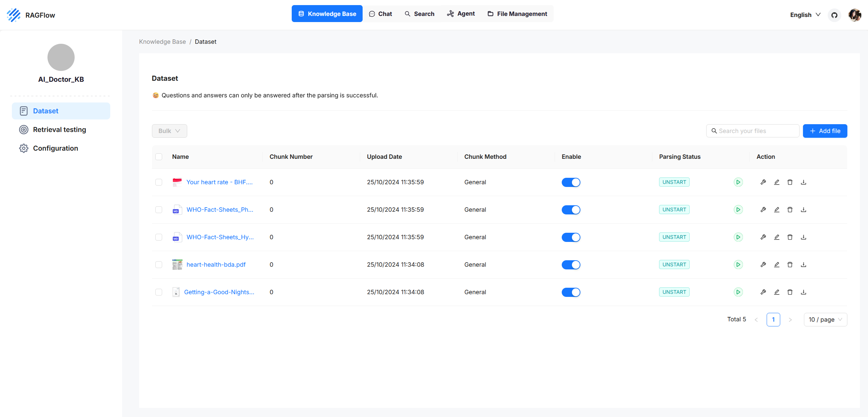The width and height of the screenshot is (868, 417).
Task: Tick the checkbox for WHO-Fact-Sheets_Ph row
Action: coord(159,210)
